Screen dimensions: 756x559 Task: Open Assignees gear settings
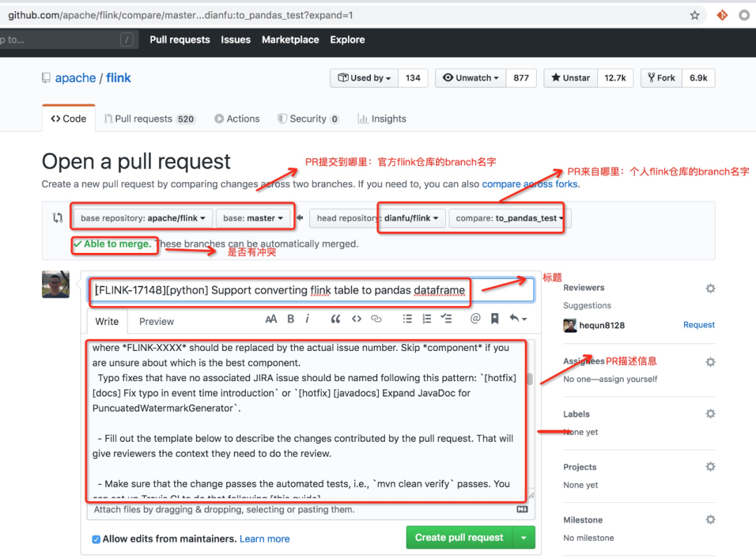coord(710,362)
